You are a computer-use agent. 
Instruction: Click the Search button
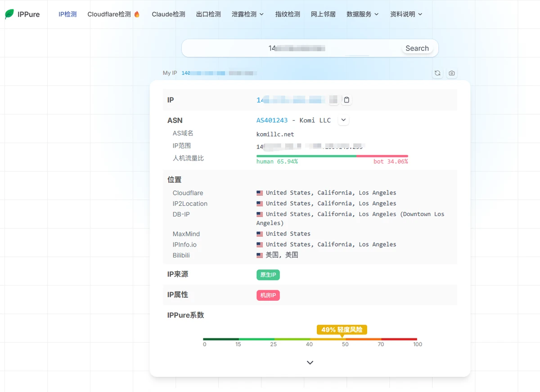pos(417,48)
